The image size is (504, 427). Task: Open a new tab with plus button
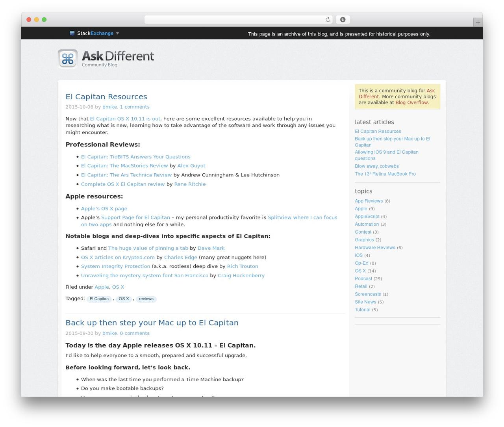point(478,22)
